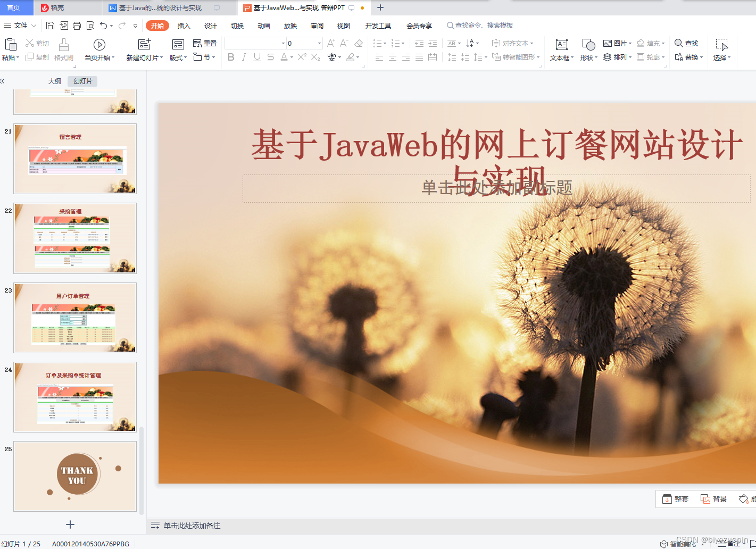Click the Paste (粘贴) clipboard icon
This screenshot has width=756, height=549.
(10, 44)
